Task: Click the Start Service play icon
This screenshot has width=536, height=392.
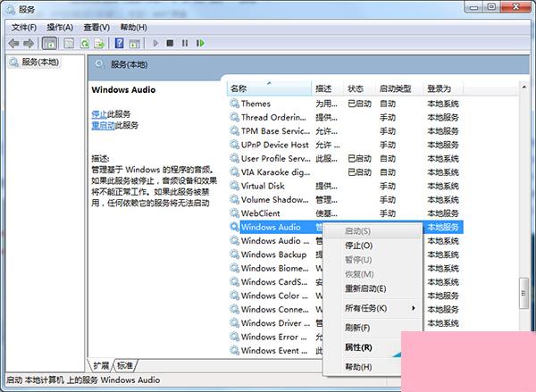Action: click(x=155, y=43)
